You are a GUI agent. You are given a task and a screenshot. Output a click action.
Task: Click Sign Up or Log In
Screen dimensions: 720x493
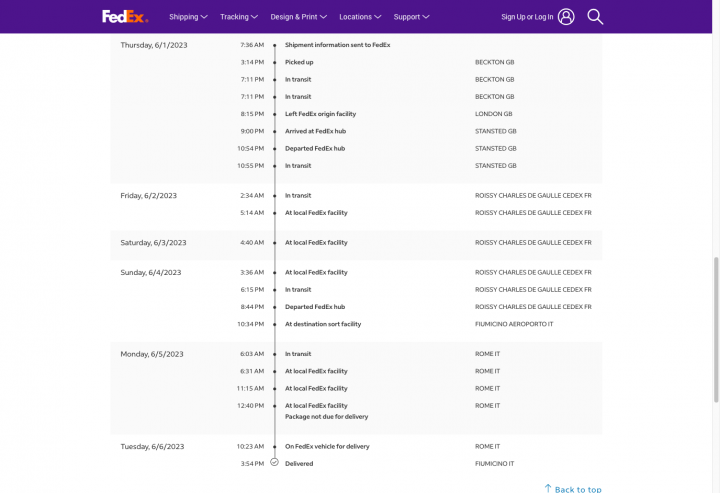click(x=527, y=17)
